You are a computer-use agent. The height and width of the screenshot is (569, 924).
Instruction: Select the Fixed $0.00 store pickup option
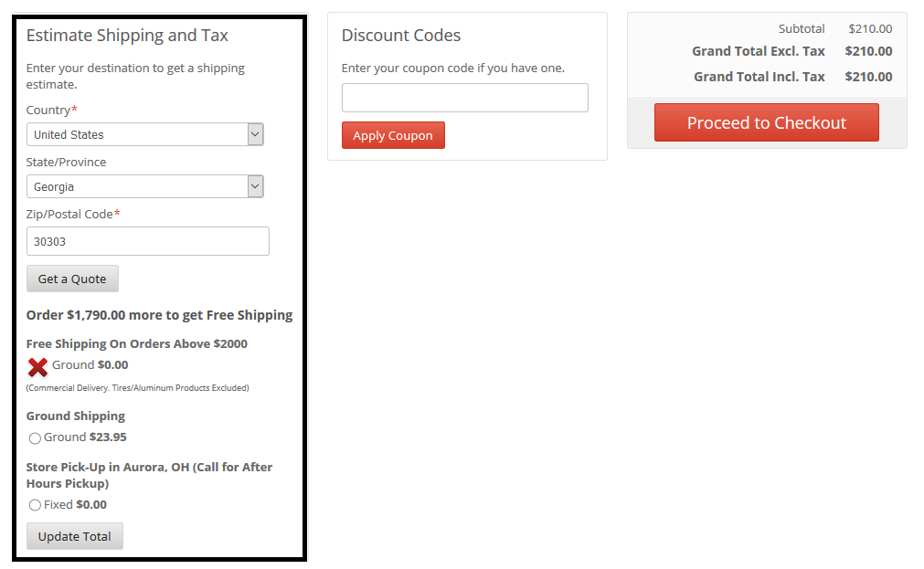pyautogui.click(x=34, y=504)
